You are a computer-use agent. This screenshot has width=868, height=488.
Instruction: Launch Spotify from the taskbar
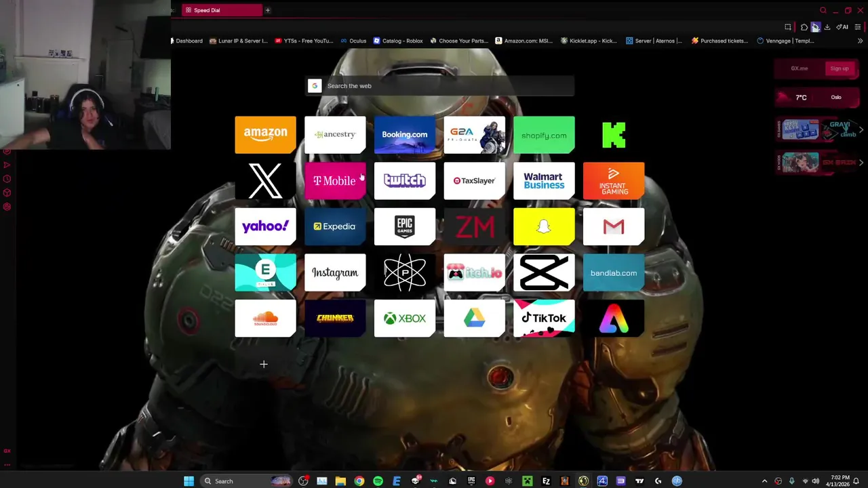[378, 481]
